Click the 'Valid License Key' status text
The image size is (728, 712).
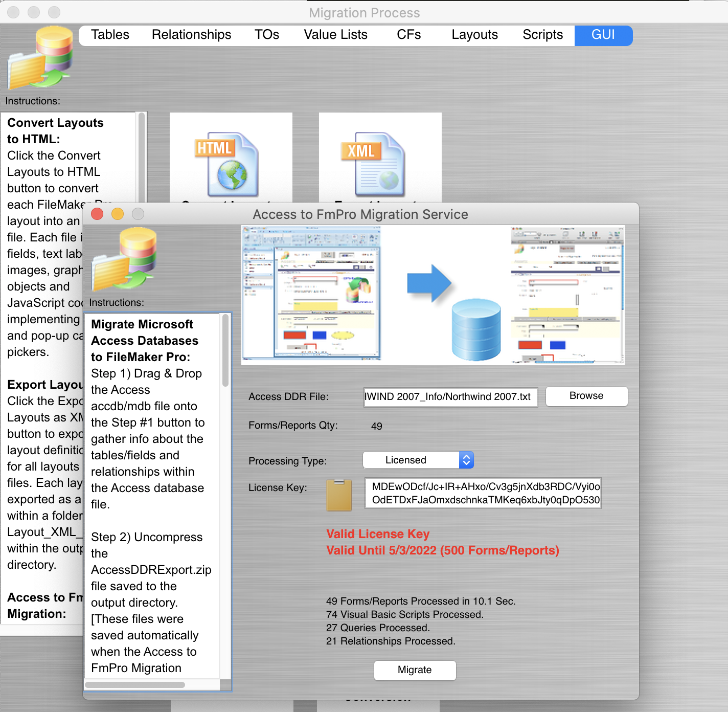(378, 534)
